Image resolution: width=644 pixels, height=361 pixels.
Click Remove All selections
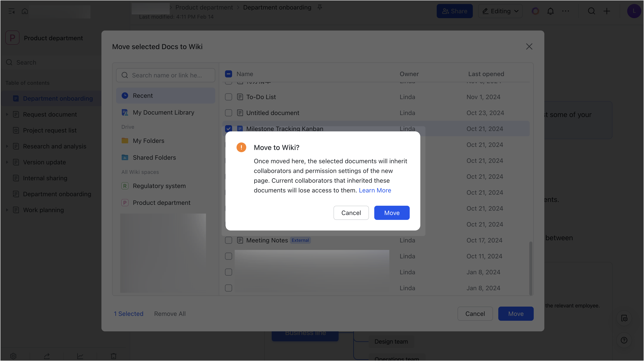170,314
